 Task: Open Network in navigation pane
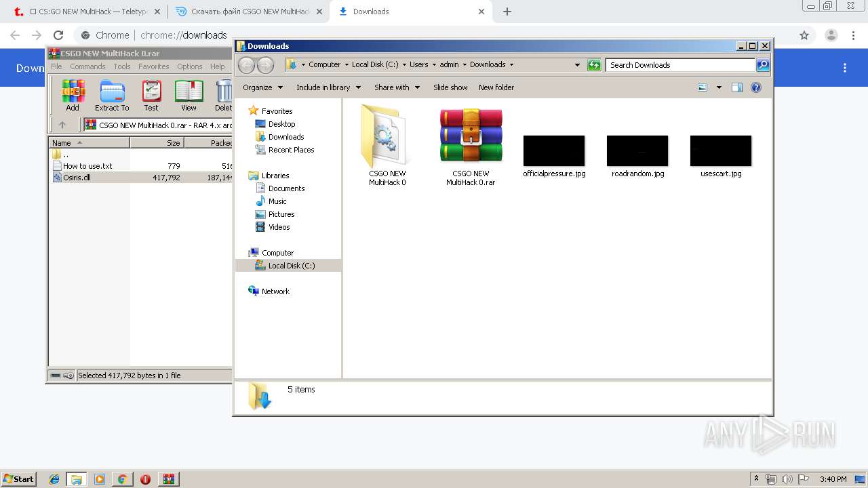point(275,291)
